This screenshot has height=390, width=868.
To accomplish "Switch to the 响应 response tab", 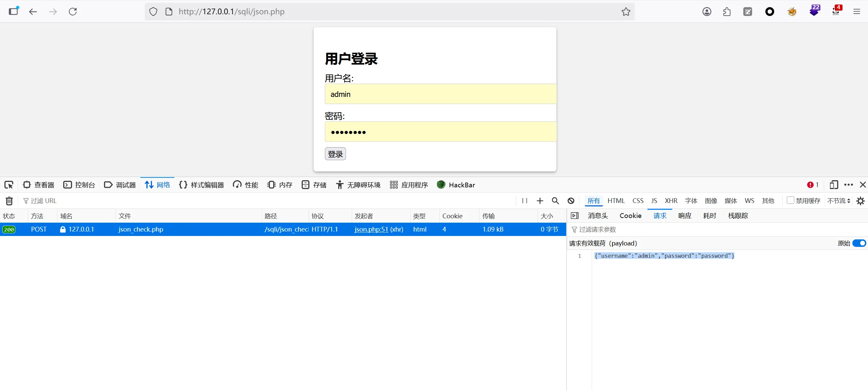I will click(x=685, y=216).
